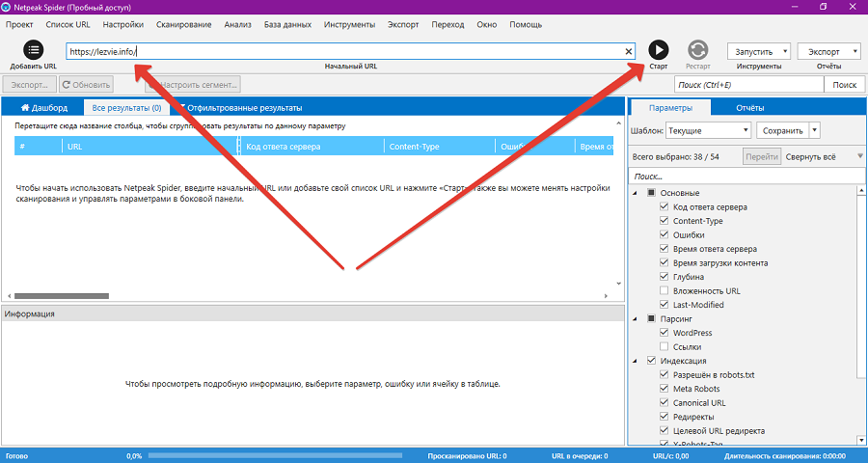Open the База данных menu
This screenshot has height=463, width=868.
pos(287,24)
